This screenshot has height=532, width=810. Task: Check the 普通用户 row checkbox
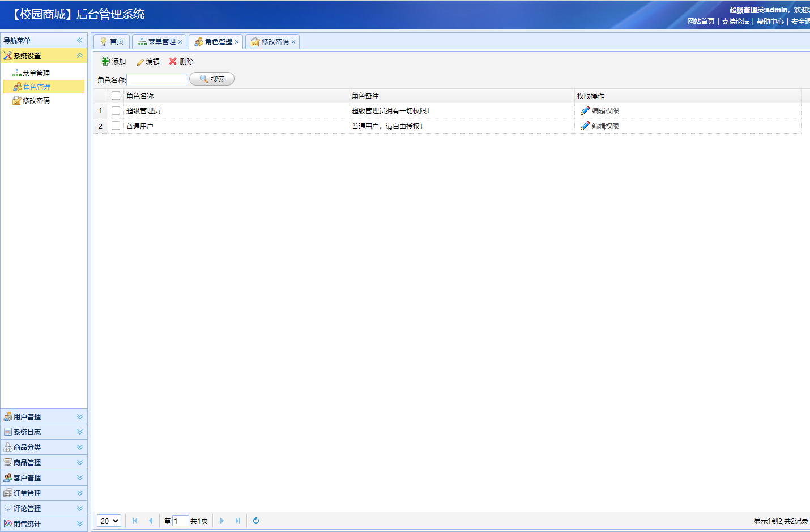116,126
